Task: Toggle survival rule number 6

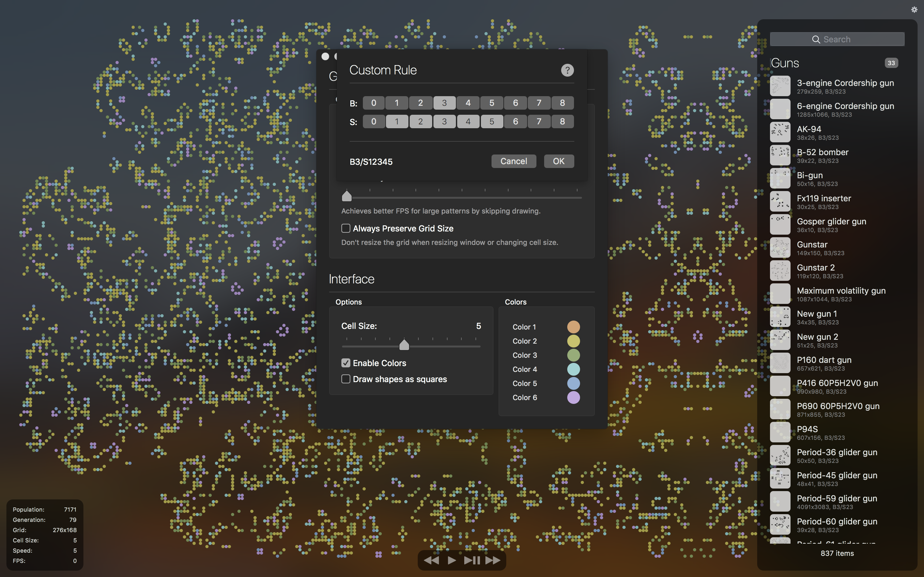Action: [x=515, y=121]
